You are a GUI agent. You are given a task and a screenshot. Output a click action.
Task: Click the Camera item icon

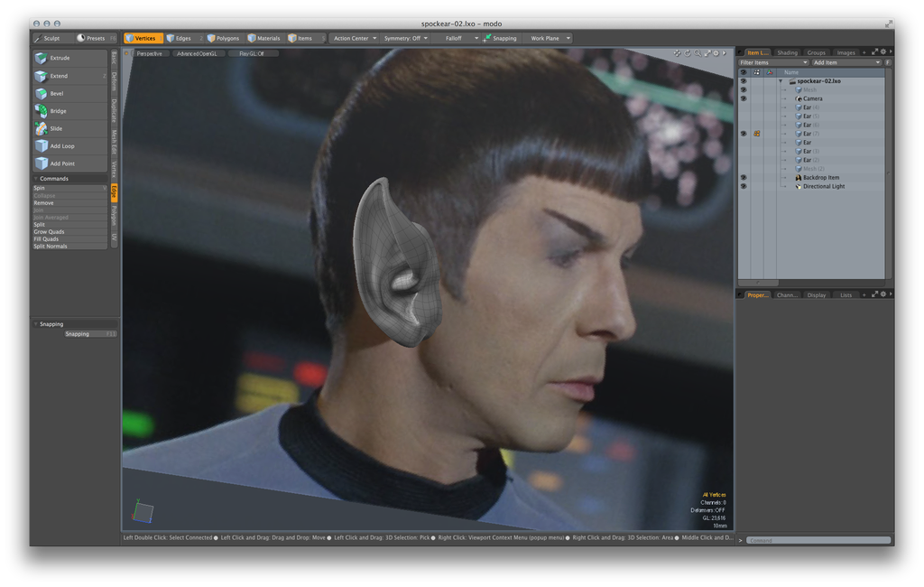(x=799, y=98)
